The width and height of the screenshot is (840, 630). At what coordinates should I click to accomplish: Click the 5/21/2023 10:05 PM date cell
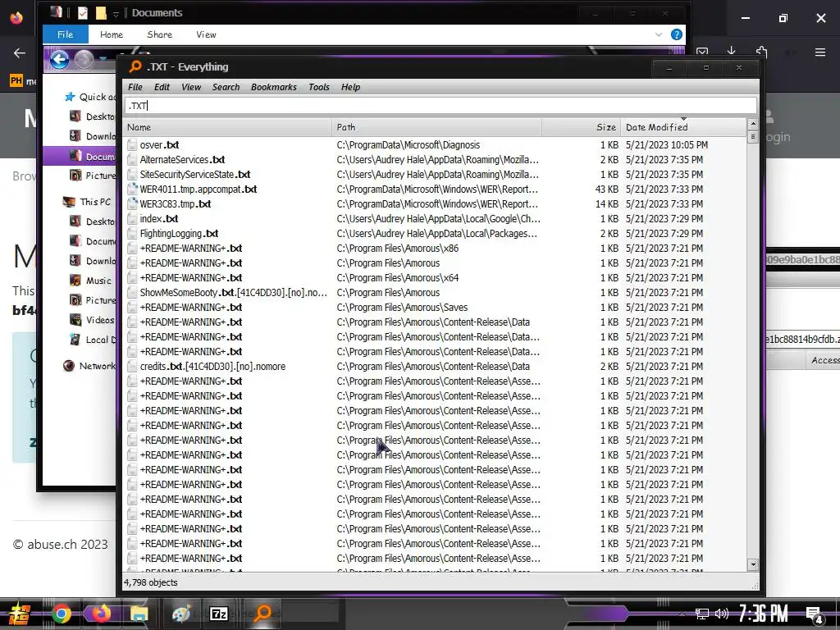666,144
